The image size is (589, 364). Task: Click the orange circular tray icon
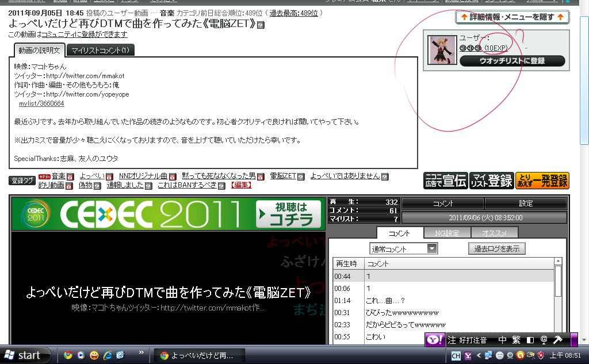pyautogui.click(x=520, y=355)
